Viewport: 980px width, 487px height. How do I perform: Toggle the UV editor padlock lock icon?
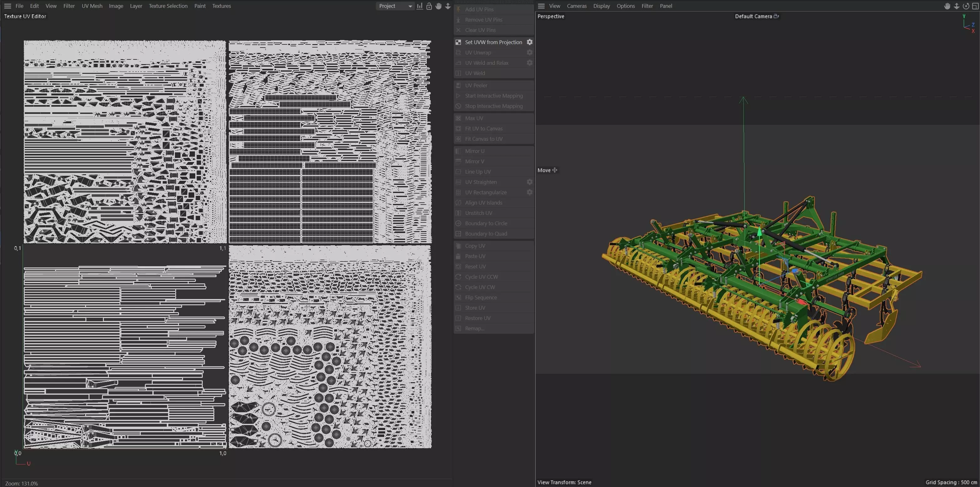pos(429,6)
